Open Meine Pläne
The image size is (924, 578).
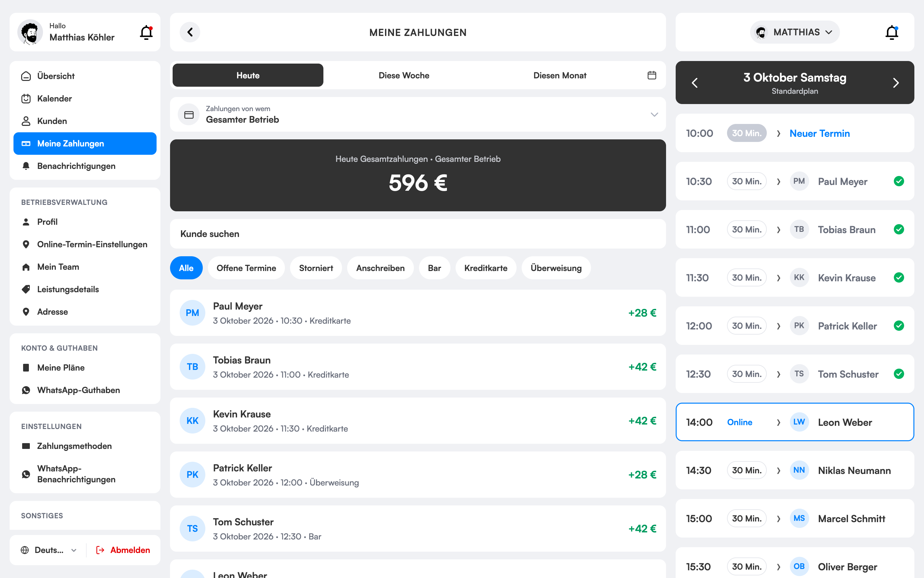(x=85, y=368)
